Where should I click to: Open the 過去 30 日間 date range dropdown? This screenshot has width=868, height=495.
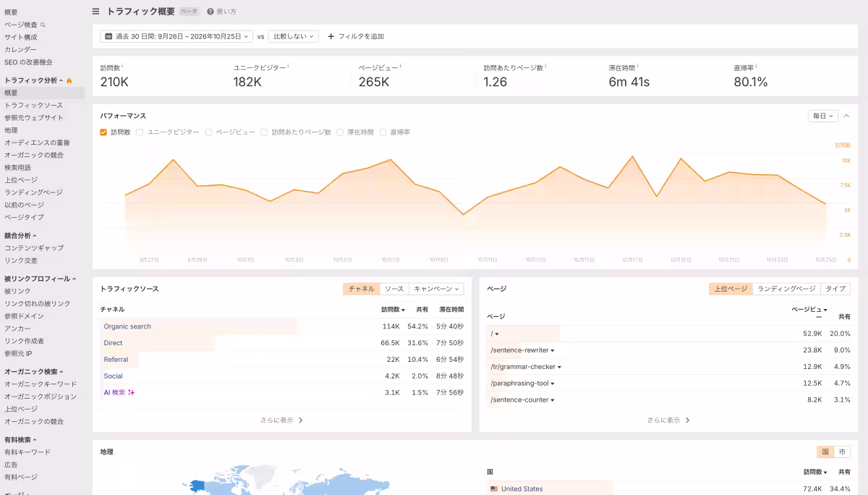point(176,36)
